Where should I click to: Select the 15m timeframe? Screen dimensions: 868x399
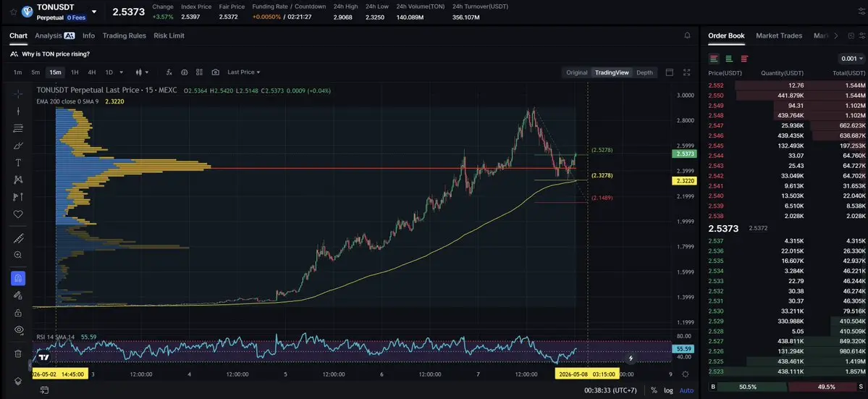click(55, 72)
